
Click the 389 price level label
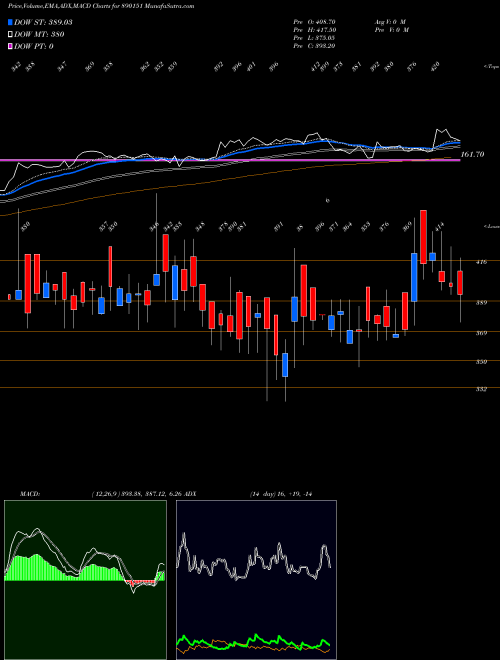point(481,302)
